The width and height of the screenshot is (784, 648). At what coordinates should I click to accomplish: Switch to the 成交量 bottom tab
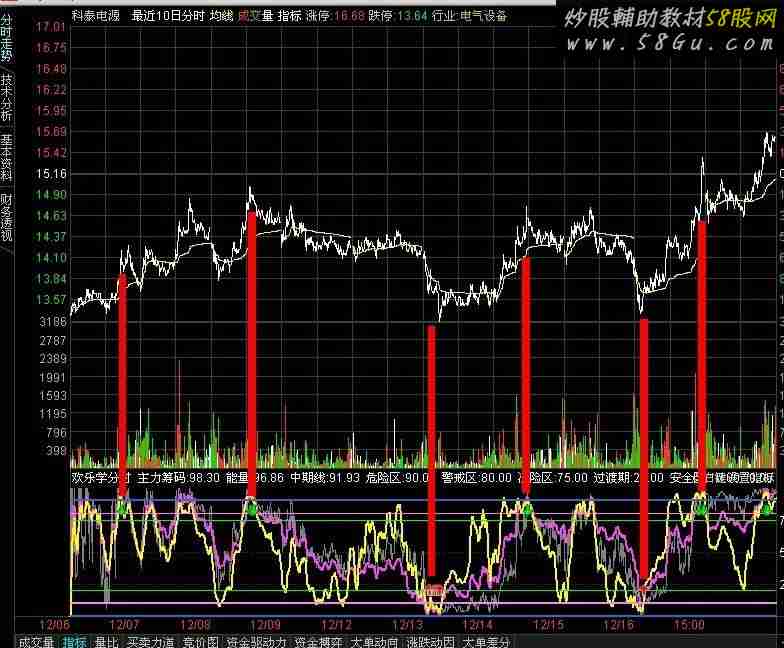point(37,641)
